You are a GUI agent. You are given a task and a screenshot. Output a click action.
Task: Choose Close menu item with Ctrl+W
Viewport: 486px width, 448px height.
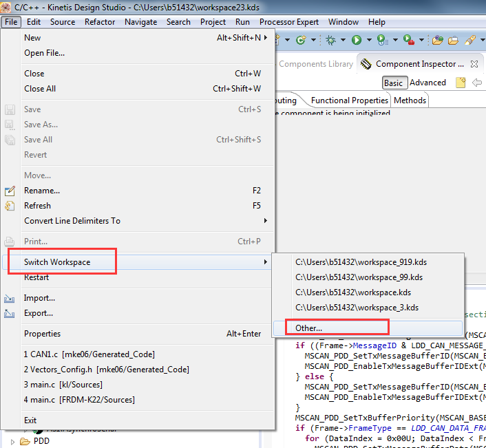click(136, 74)
